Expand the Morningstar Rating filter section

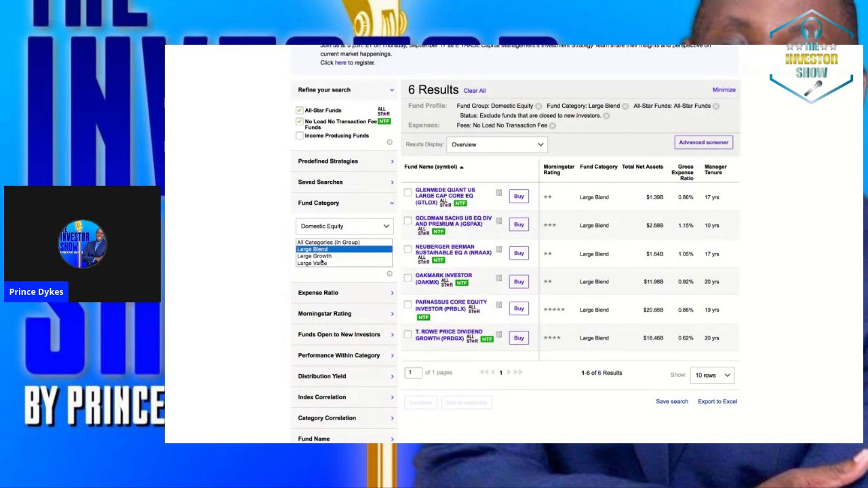pos(345,314)
